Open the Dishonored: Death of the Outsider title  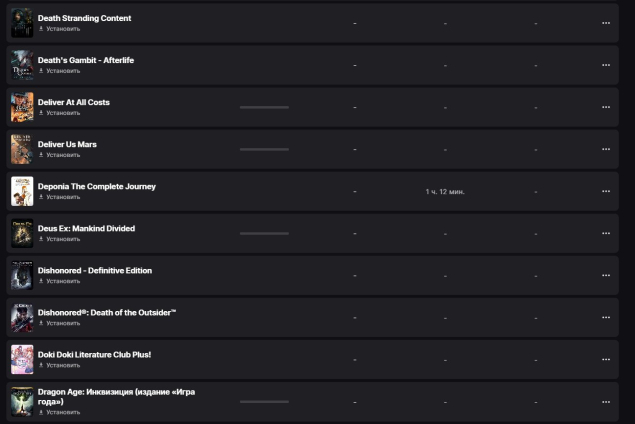pyautogui.click(x=107, y=313)
